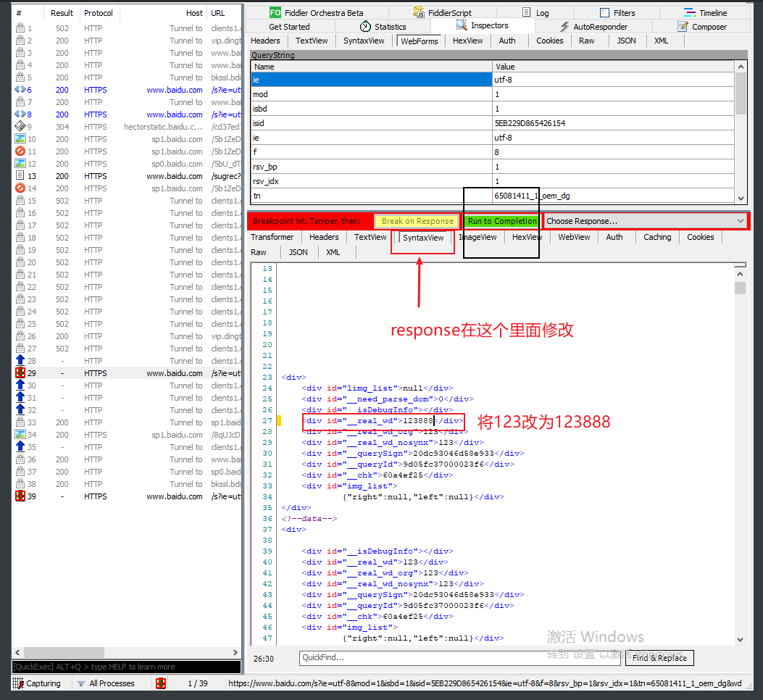Open the request Raw inspector tab

click(586, 41)
